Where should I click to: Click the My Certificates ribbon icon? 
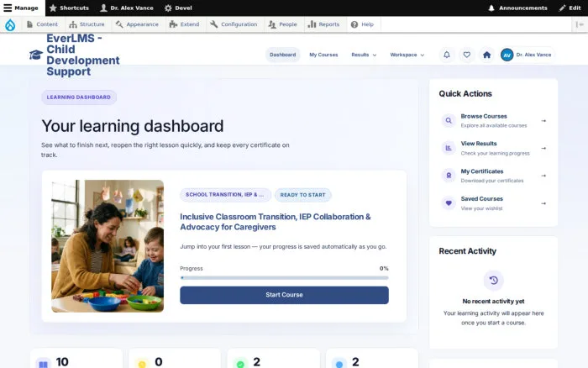449,176
